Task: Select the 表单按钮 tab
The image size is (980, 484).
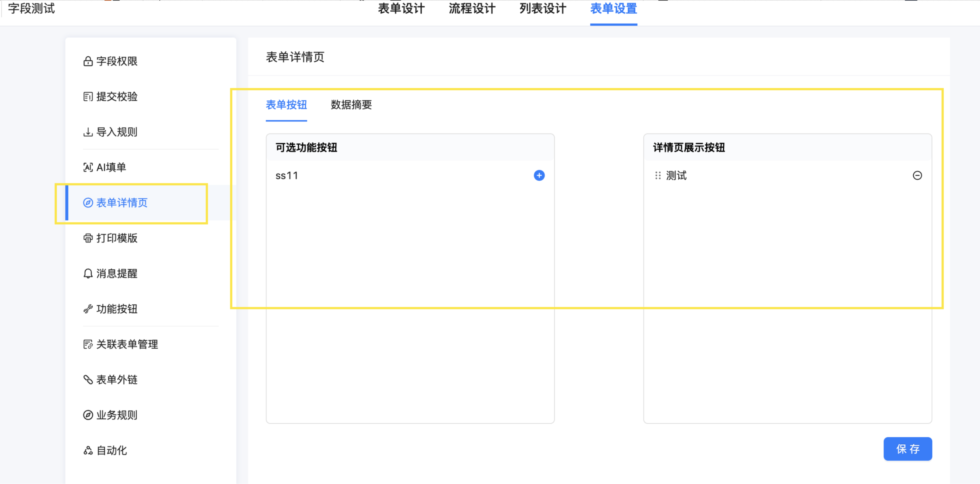Action: click(x=286, y=105)
